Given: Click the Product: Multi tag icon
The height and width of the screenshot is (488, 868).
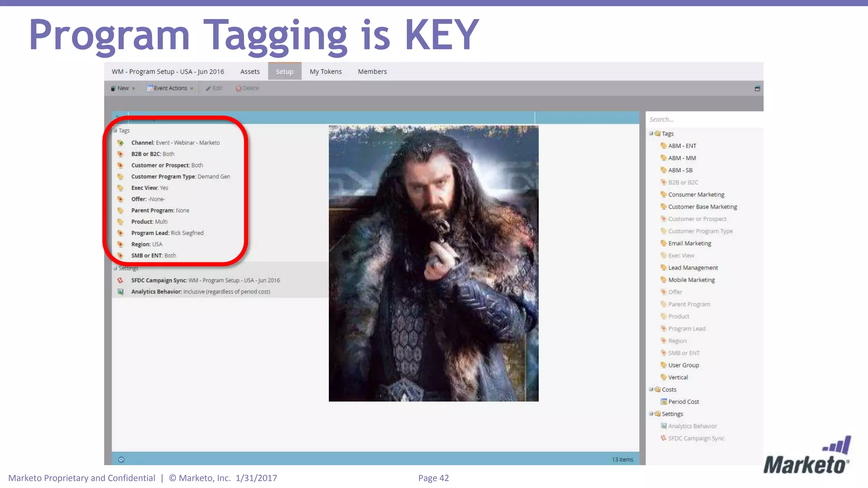Looking at the screenshot, I should (120, 222).
